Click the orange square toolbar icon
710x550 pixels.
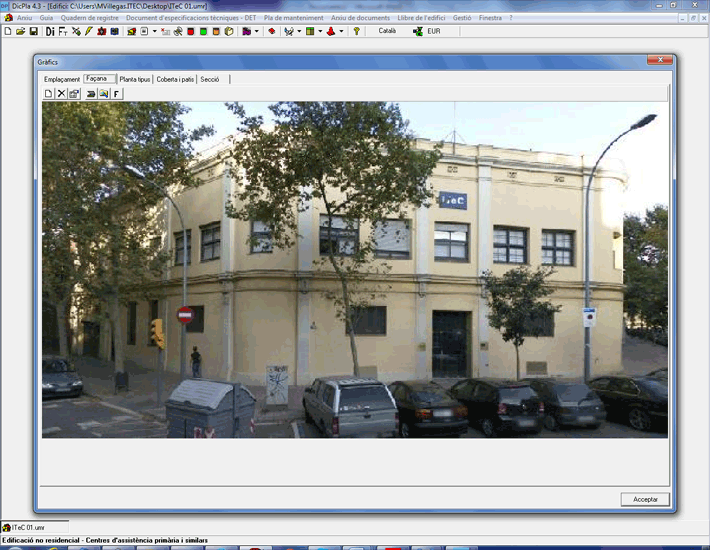[x=216, y=31]
